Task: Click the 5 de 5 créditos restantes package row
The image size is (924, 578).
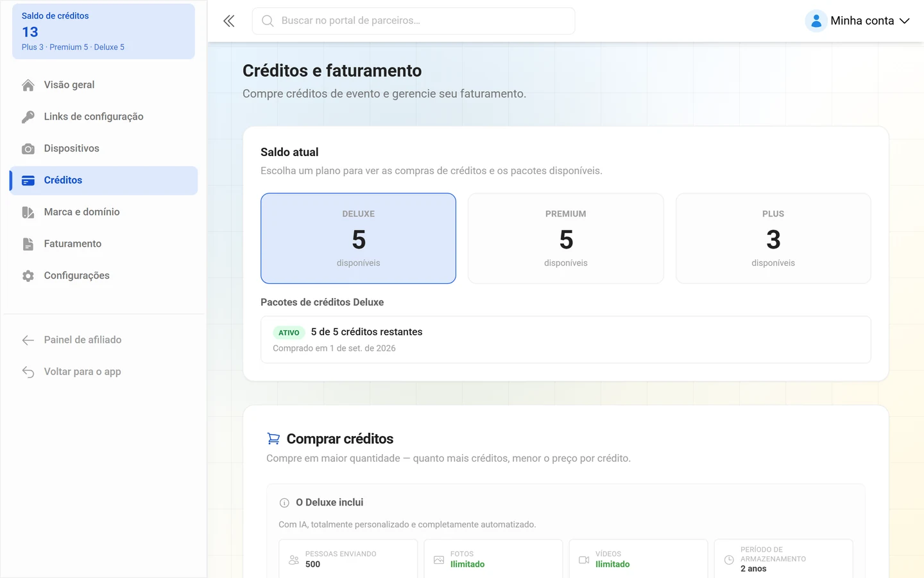Action: [x=566, y=340]
